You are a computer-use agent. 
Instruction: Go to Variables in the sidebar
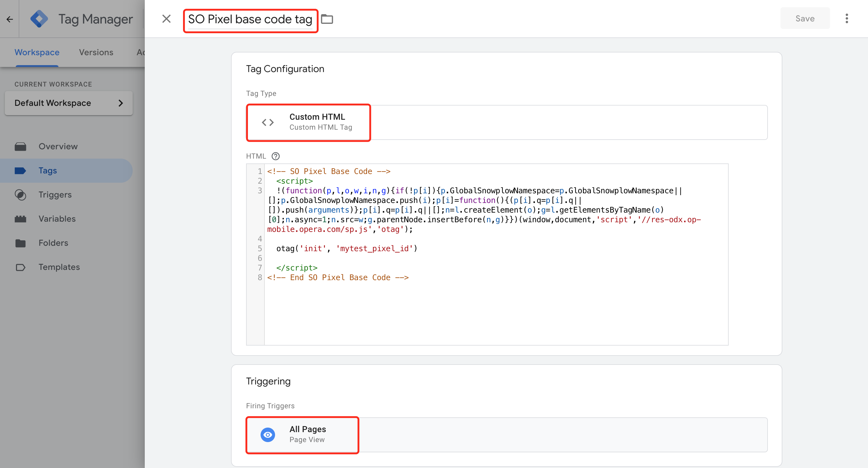pos(57,219)
